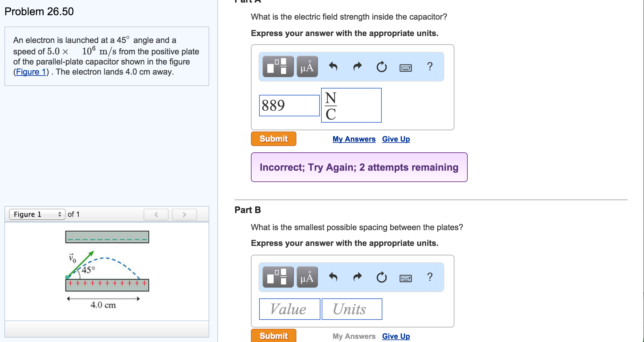Redo edit in Part A toolbar
This screenshot has height=342, width=644.
point(357,67)
